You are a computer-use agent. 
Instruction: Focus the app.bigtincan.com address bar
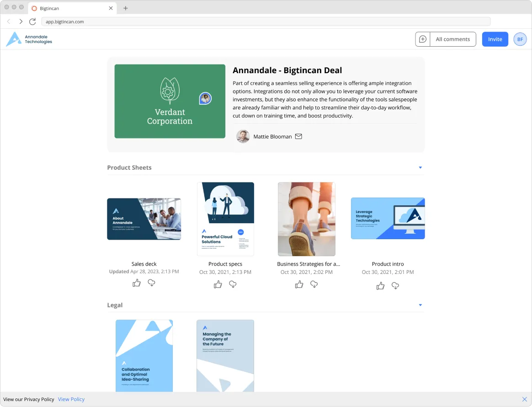(266, 22)
